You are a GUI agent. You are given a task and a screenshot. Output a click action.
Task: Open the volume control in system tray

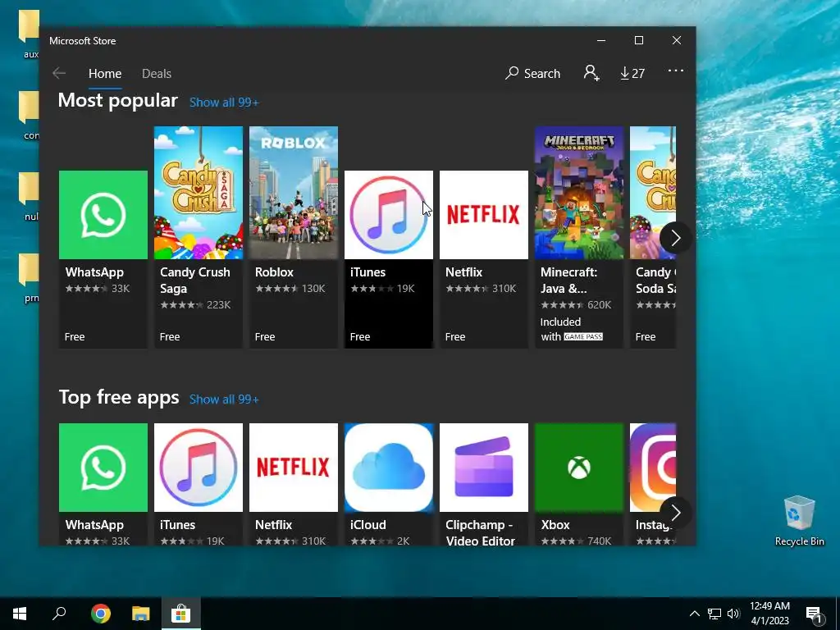[733, 614]
